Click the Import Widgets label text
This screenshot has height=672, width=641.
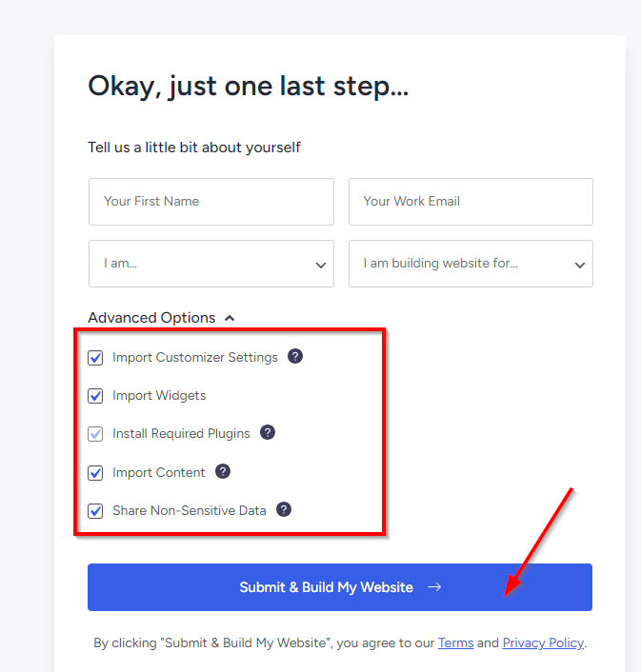pos(159,396)
